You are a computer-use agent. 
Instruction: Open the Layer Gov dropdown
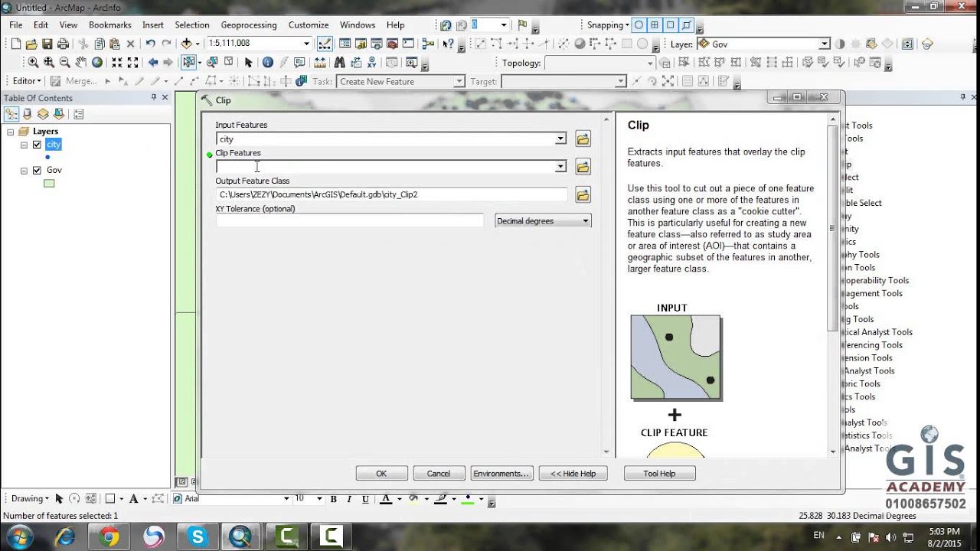825,44
